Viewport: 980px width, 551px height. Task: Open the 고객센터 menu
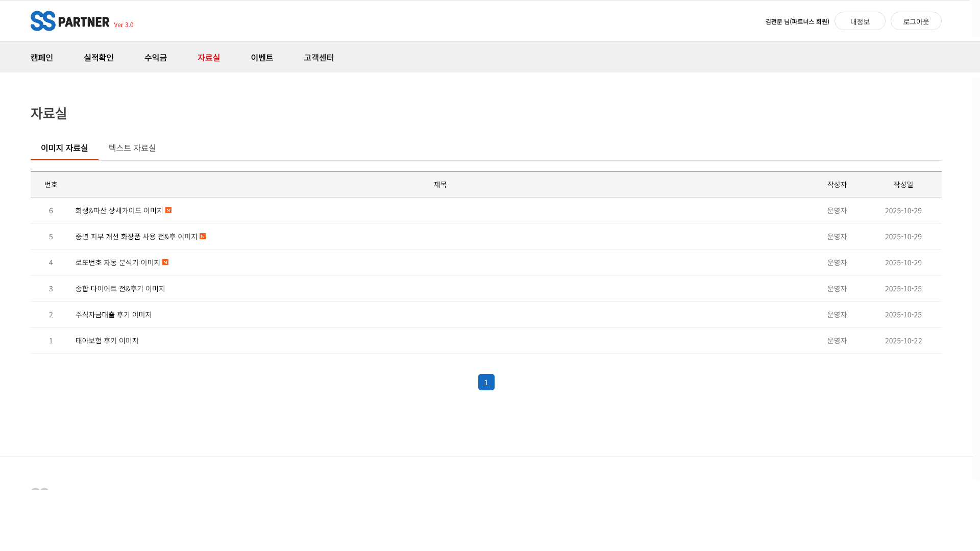click(318, 57)
